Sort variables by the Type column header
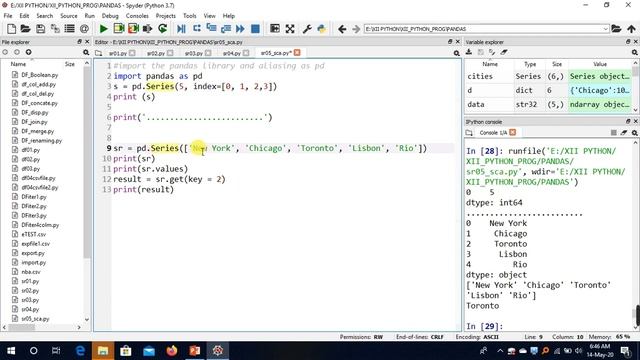This screenshot has height=360, width=640. [530, 64]
